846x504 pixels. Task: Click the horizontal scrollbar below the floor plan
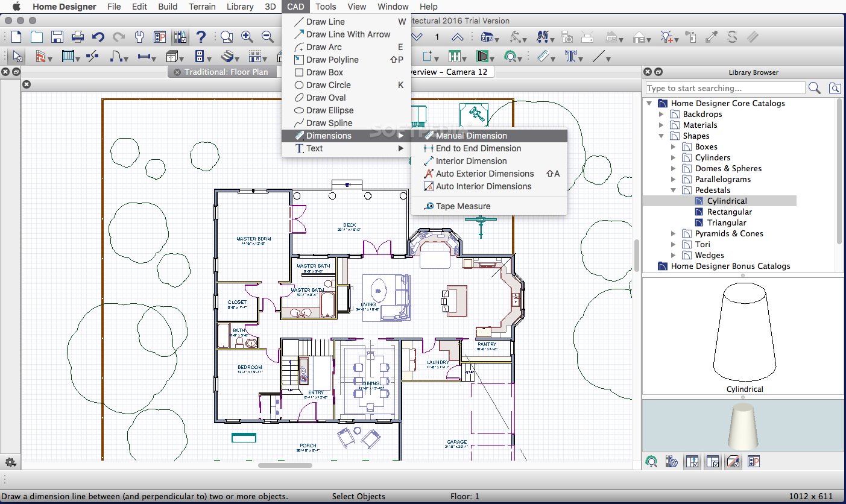[x=285, y=465]
